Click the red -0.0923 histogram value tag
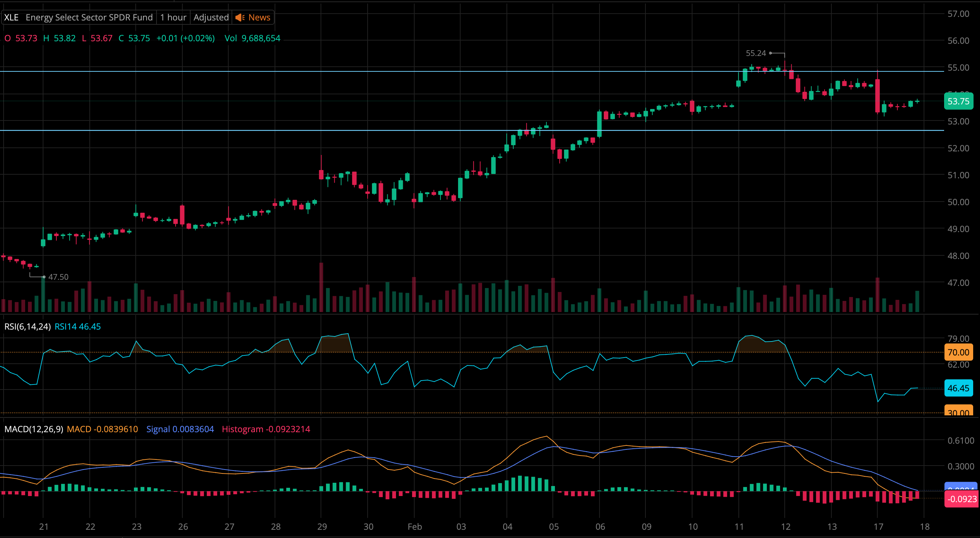Viewport: 980px width, 538px height. (961, 499)
